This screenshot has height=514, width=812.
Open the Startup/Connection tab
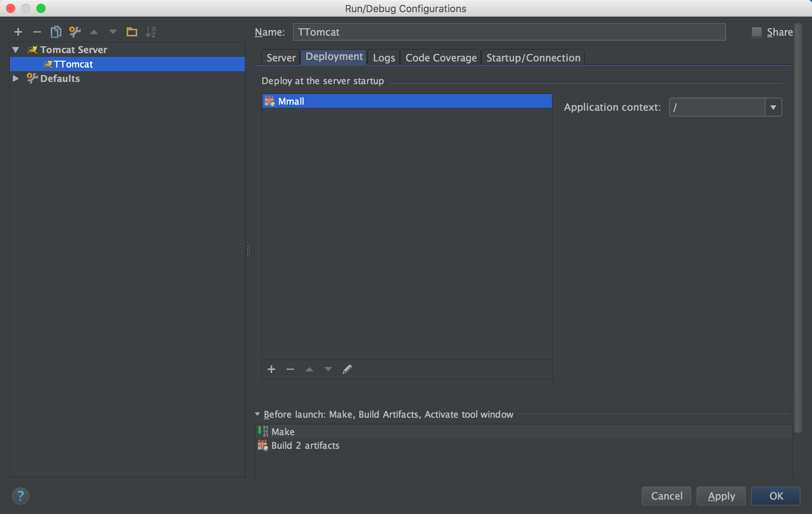point(533,58)
